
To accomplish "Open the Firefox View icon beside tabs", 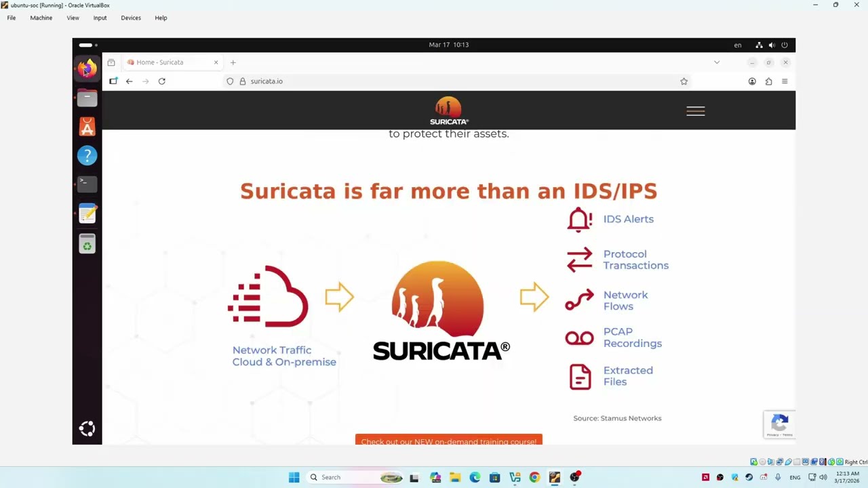I will (x=111, y=62).
